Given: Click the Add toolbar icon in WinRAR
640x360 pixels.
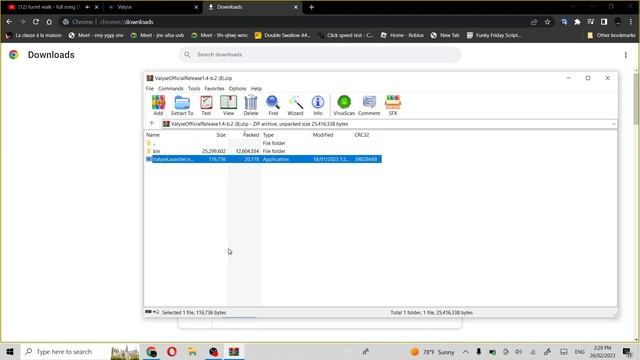Looking at the screenshot, I should click(x=158, y=105).
